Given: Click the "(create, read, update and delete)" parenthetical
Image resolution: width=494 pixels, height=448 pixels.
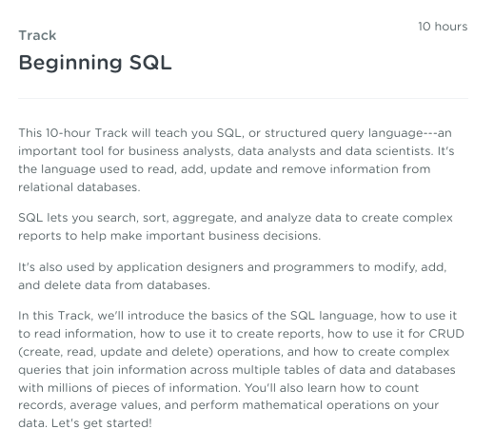Looking at the screenshot, I should pyautogui.click(x=115, y=352).
